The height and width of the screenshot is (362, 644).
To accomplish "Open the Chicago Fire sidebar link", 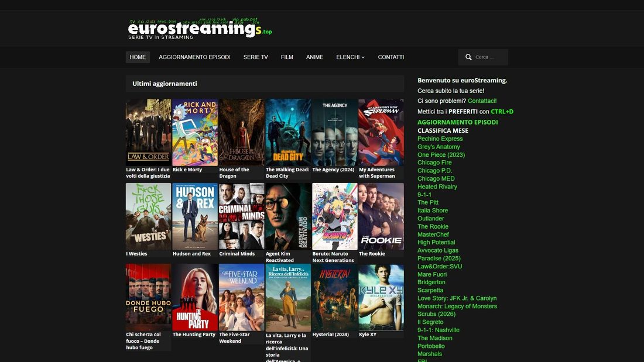I will [x=434, y=163].
